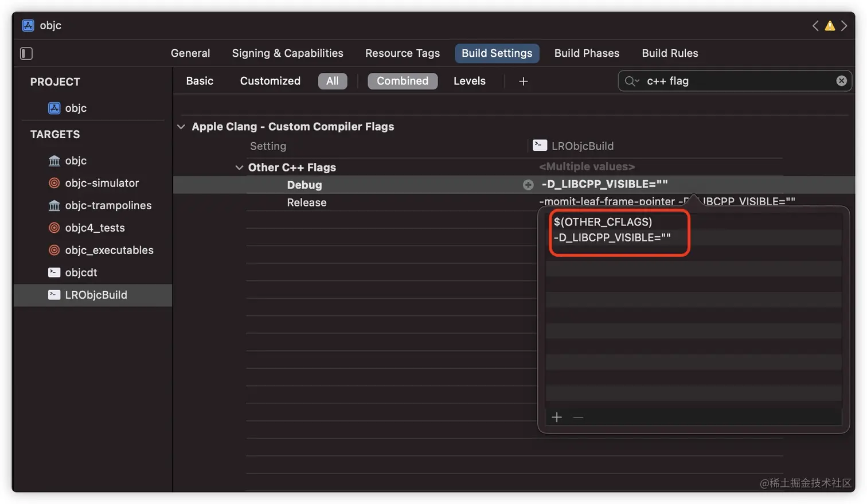Click the objc project blueprint icon

(x=54, y=108)
